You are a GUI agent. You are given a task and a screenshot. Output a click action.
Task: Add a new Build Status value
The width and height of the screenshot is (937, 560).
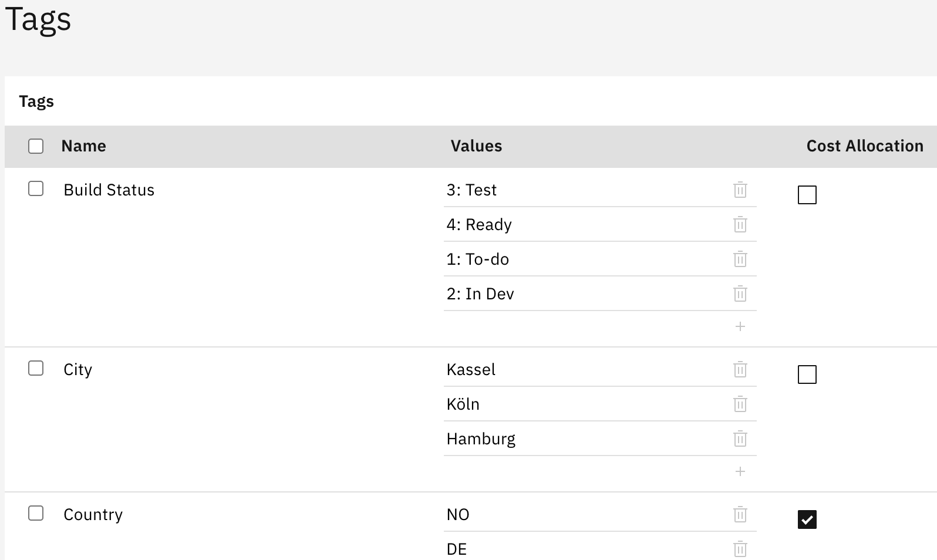(740, 326)
